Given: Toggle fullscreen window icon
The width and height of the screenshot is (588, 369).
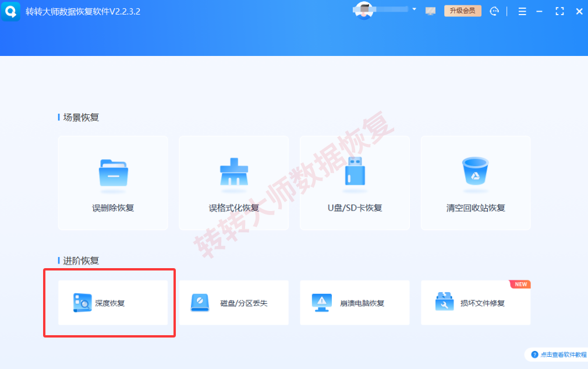Looking at the screenshot, I should coord(559,11).
